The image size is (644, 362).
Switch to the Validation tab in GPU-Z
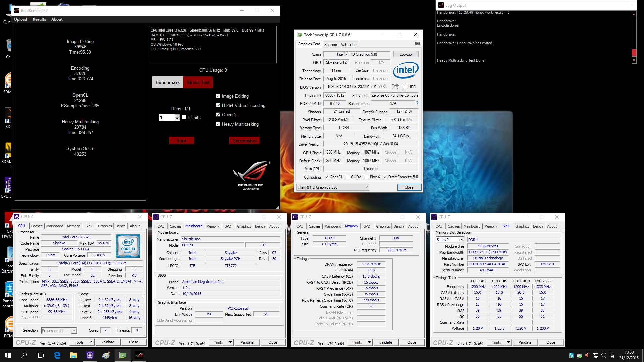348,45
